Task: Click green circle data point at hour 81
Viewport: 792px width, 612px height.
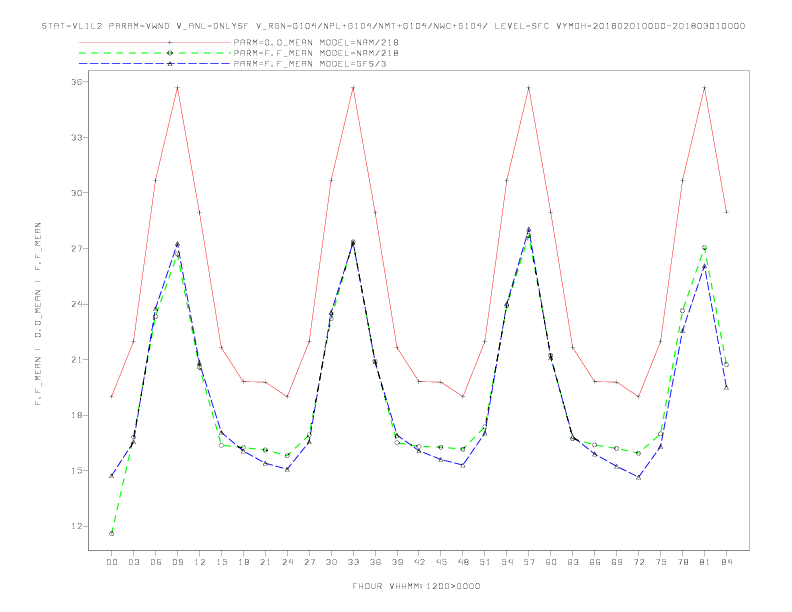Action: pos(705,248)
